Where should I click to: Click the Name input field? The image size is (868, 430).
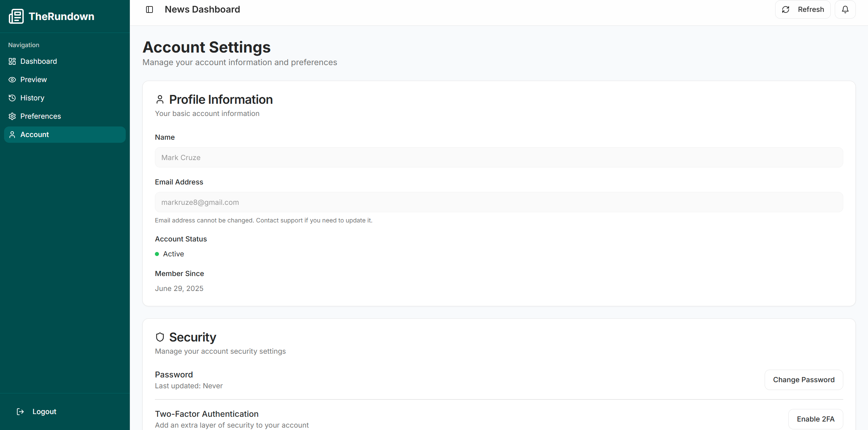(499, 157)
